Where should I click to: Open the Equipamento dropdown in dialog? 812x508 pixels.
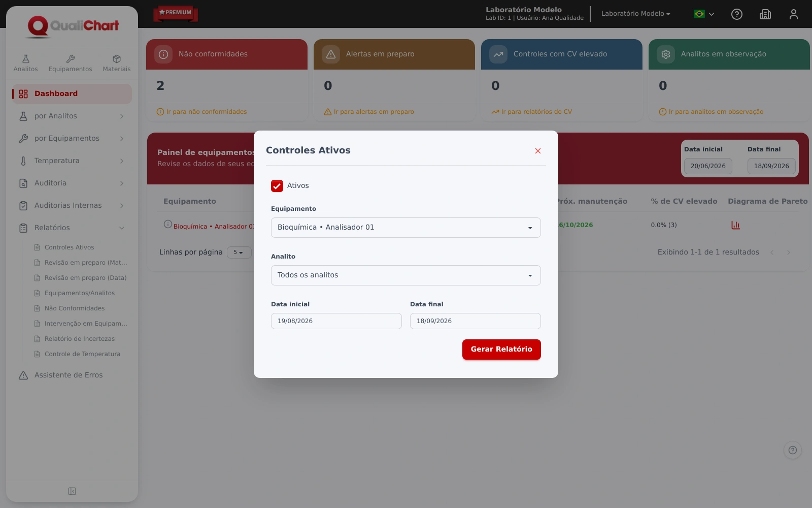pos(406,228)
